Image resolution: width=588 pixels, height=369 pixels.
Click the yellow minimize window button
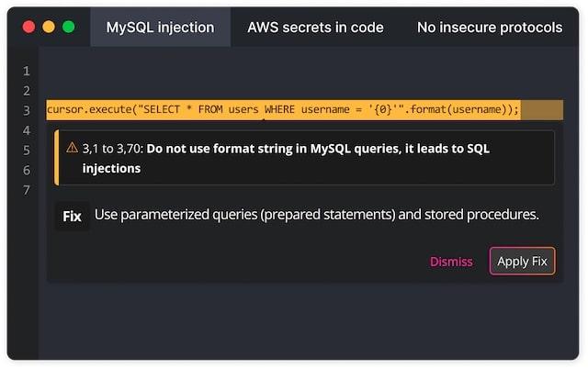[49, 28]
